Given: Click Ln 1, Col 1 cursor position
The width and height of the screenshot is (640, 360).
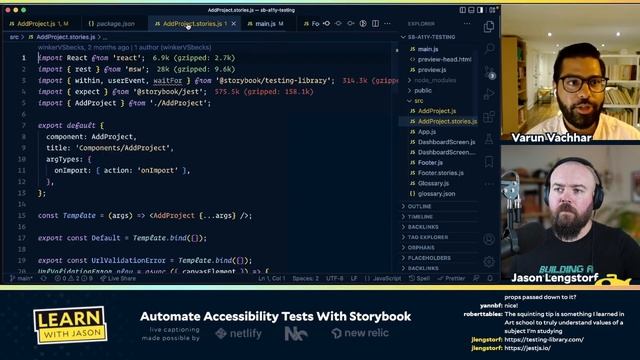Looking at the screenshot, I should (x=271, y=278).
